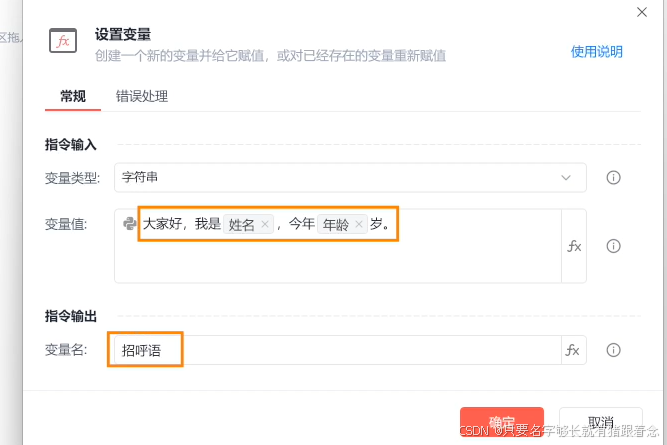Click the 年龄 variable tag
The width and height of the screenshot is (667, 445).
[335, 225]
